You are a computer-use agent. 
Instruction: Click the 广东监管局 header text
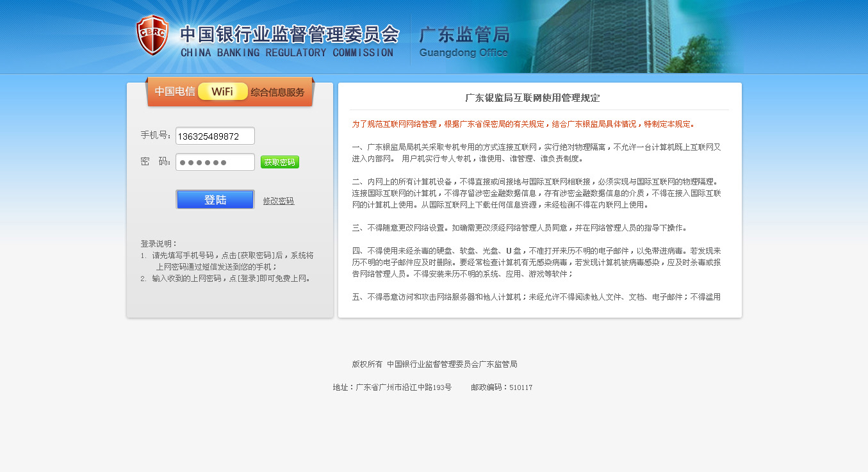(464, 35)
